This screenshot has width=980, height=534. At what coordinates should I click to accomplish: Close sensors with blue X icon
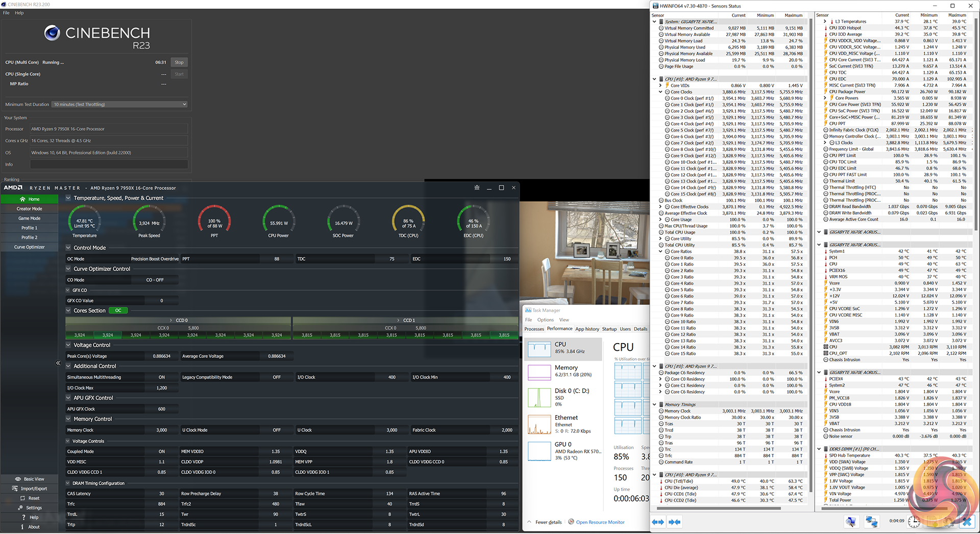tap(966, 522)
